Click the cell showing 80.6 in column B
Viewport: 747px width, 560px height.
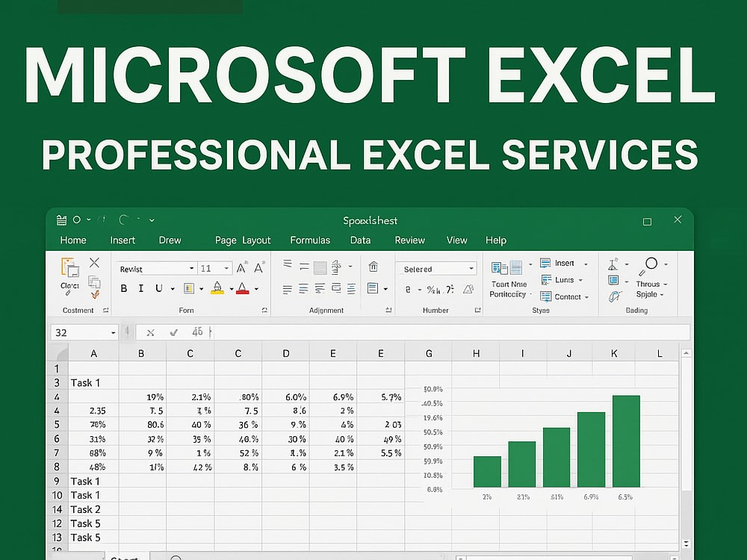[143, 424]
